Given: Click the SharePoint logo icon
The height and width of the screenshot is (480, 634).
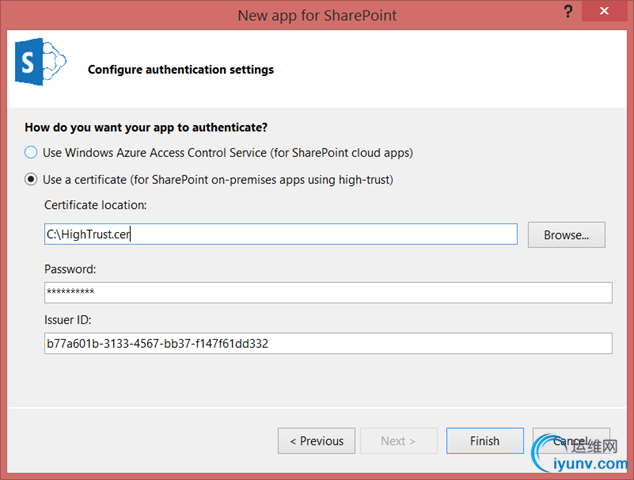Looking at the screenshot, I should point(40,62).
